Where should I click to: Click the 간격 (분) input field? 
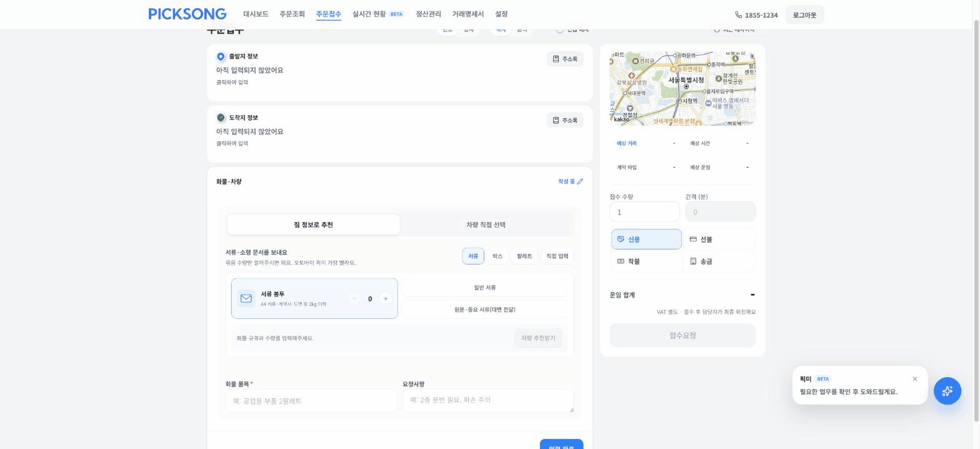point(721,211)
